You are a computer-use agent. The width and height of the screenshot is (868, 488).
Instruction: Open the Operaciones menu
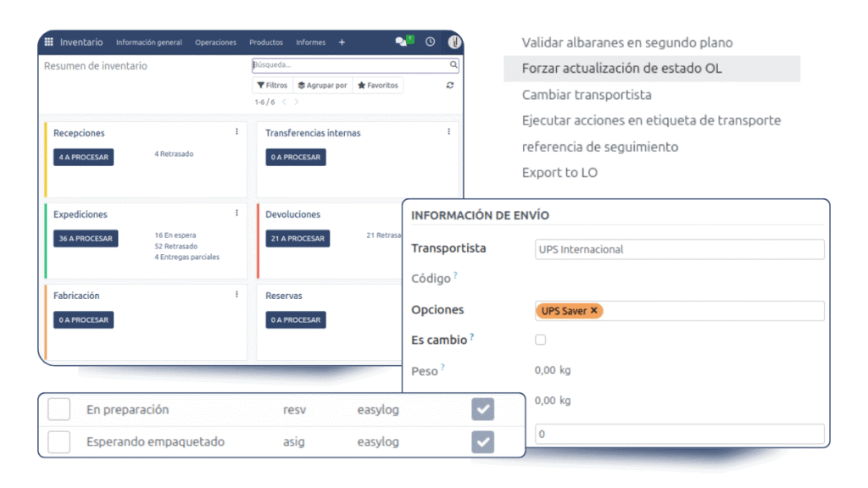click(215, 42)
